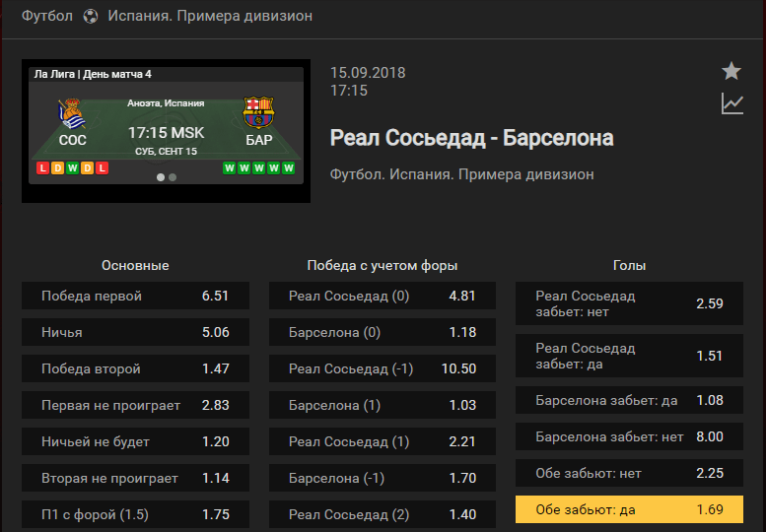766x532 pixels.
Task: Click the Победа с учетом форы header
Action: [x=383, y=266]
